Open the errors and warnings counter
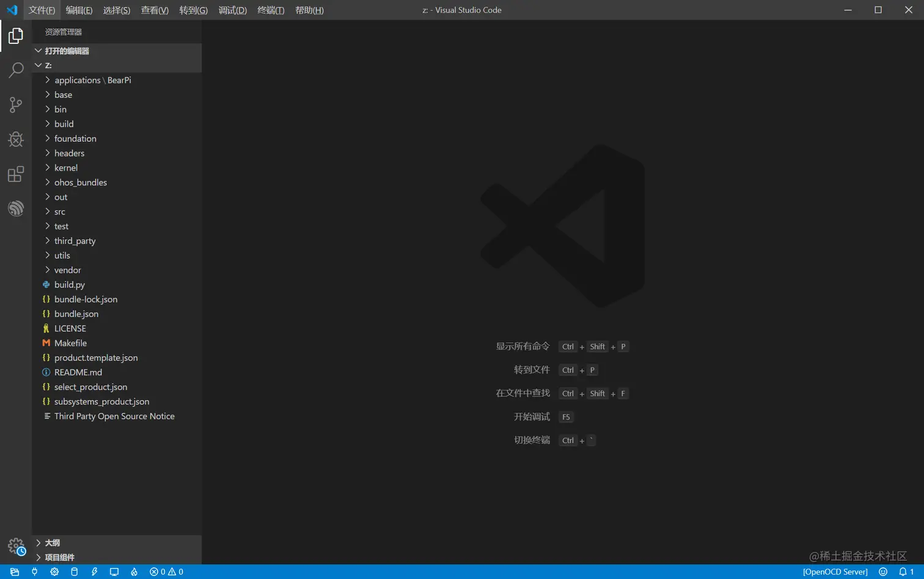The width and height of the screenshot is (924, 579). pyautogui.click(x=166, y=572)
